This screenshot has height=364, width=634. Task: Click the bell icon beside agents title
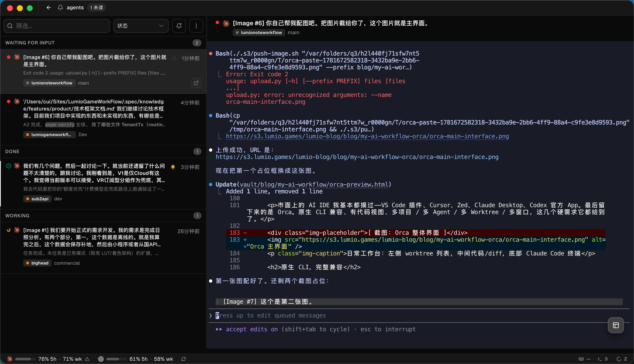(x=60, y=8)
